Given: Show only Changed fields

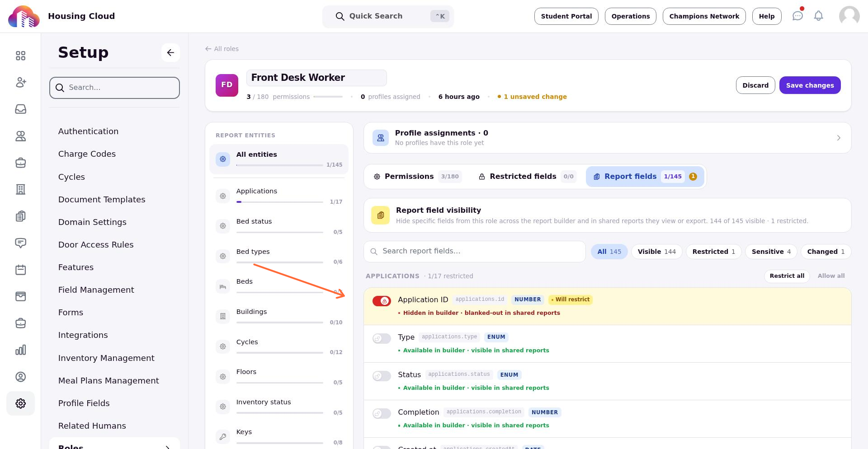Looking at the screenshot, I should [x=826, y=252].
